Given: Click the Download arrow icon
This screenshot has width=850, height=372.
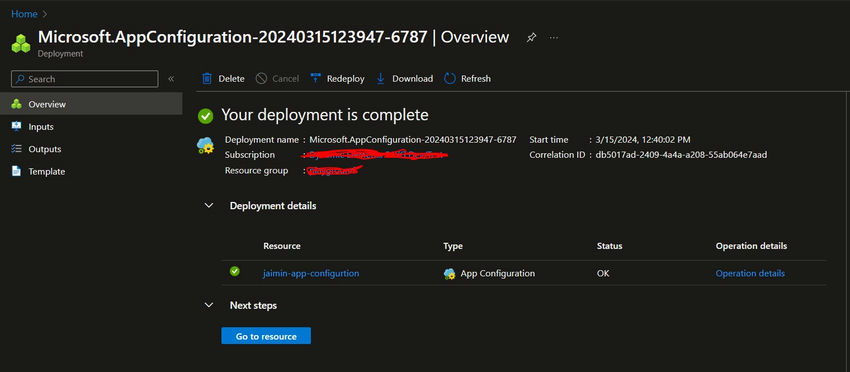Looking at the screenshot, I should click(381, 79).
